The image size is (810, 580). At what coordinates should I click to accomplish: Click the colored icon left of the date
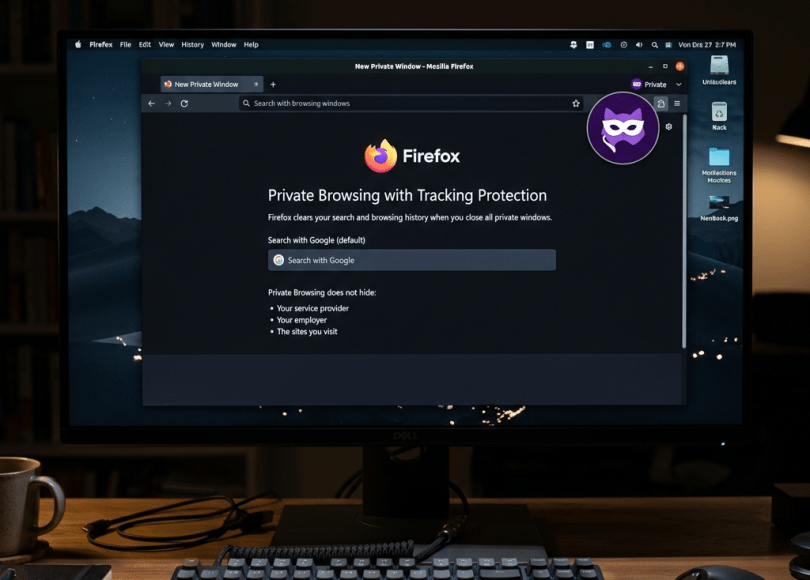coord(668,45)
